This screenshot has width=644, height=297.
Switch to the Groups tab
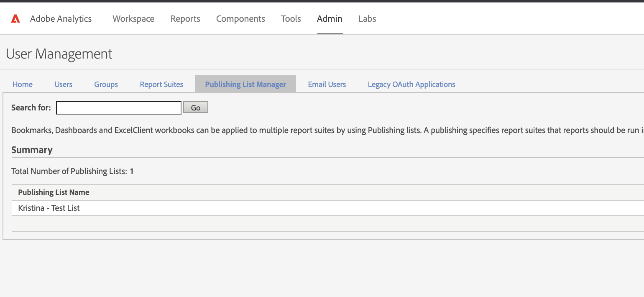[106, 84]
